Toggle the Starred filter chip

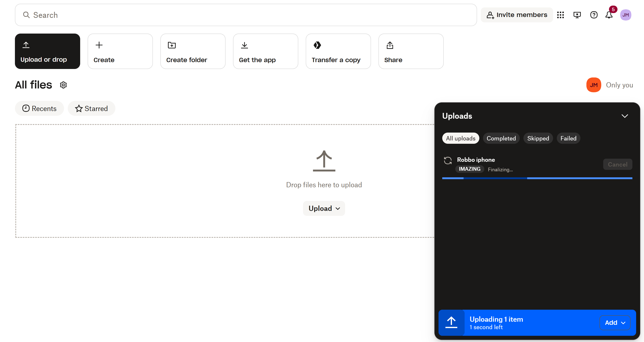point(91,109)
